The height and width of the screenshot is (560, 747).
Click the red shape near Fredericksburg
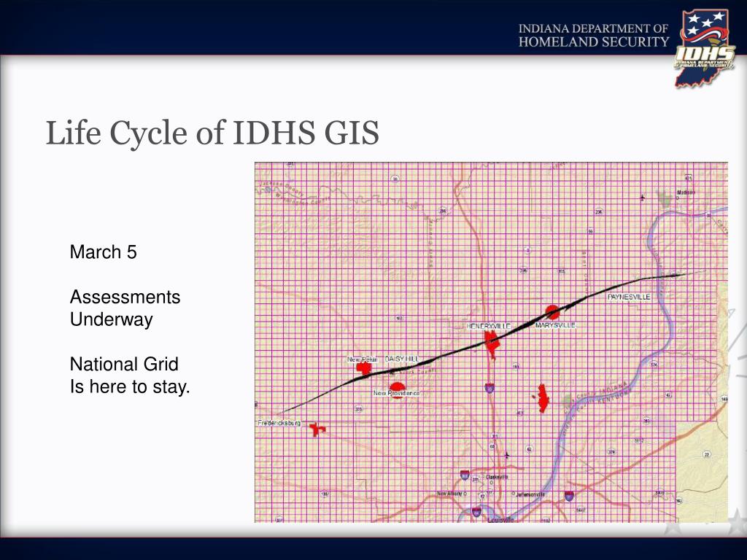click(x=317, y=429)
